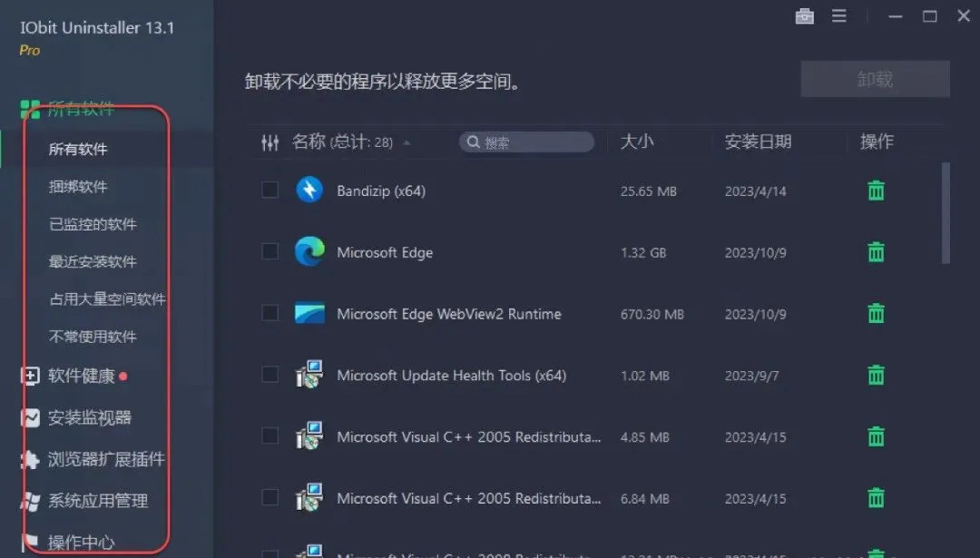Open 浏览器扩展插件 section

tap(106, 459)
